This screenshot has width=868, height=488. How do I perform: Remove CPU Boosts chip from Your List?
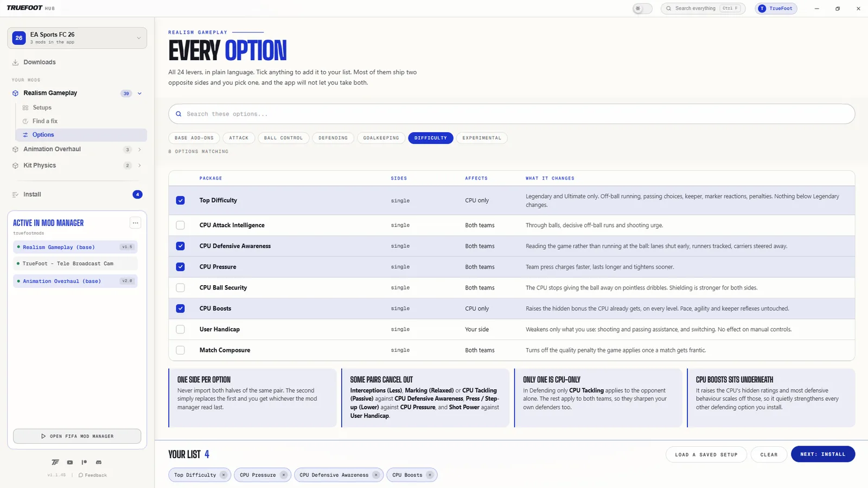click(430, 475)
